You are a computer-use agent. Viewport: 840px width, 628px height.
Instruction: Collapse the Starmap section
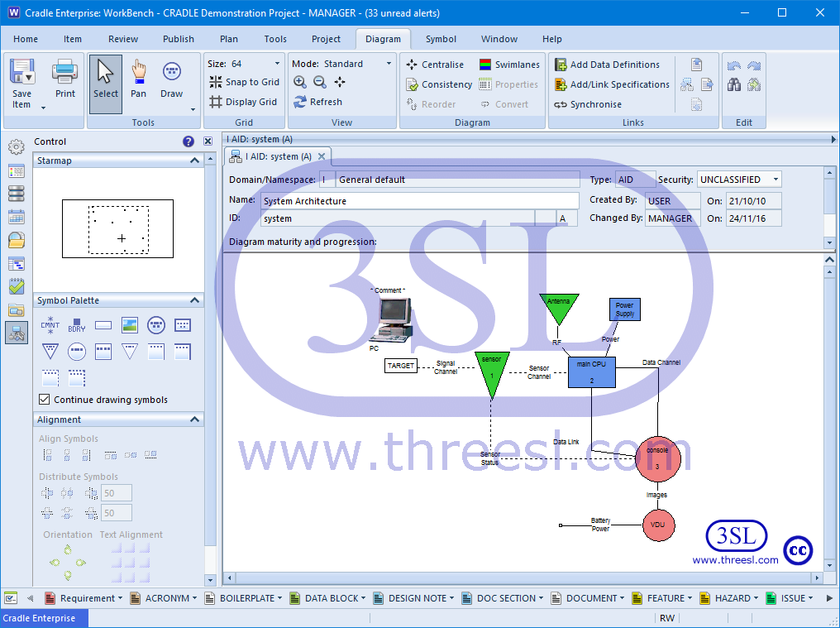pos(194,161)
